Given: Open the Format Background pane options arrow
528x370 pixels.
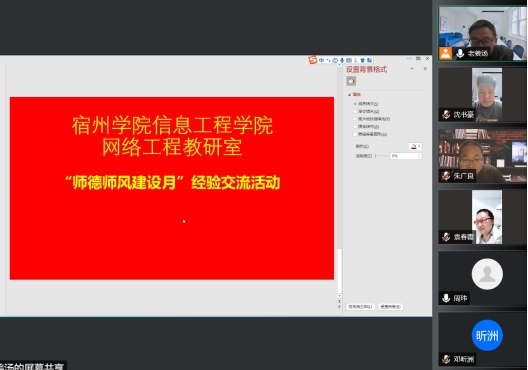Looking at the screenshot, I should [412, 69].
